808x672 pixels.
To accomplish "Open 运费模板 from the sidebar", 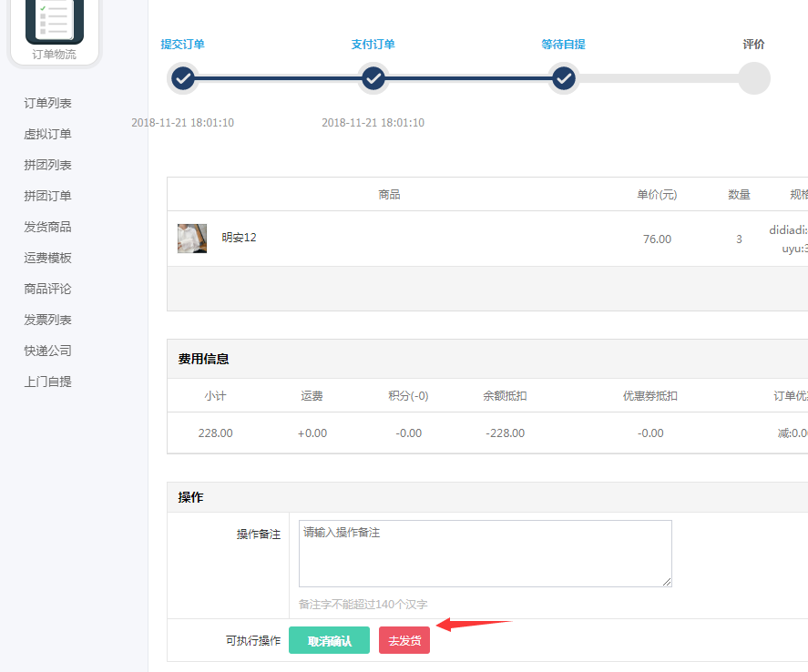I will (x=47, y=258).
